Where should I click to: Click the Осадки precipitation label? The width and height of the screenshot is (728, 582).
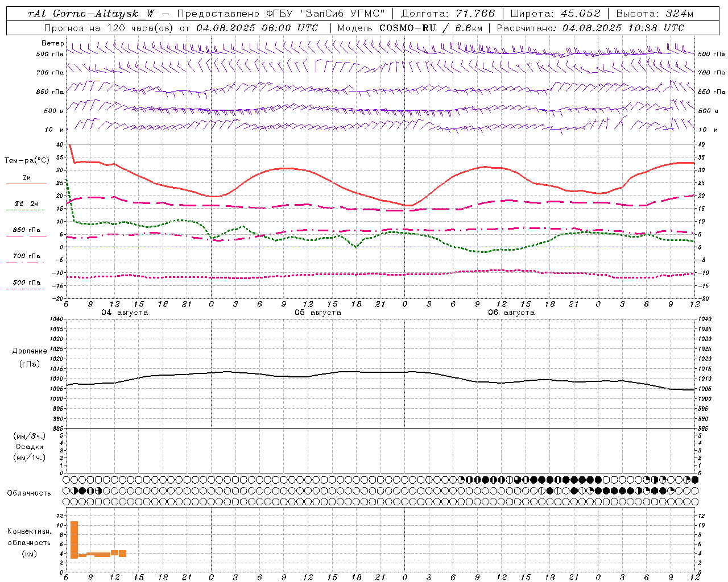pyautogui.click(x=30, y=447)
